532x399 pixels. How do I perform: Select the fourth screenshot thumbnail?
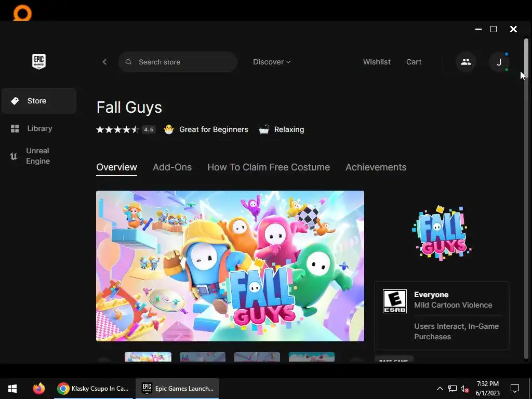[312, 357]
